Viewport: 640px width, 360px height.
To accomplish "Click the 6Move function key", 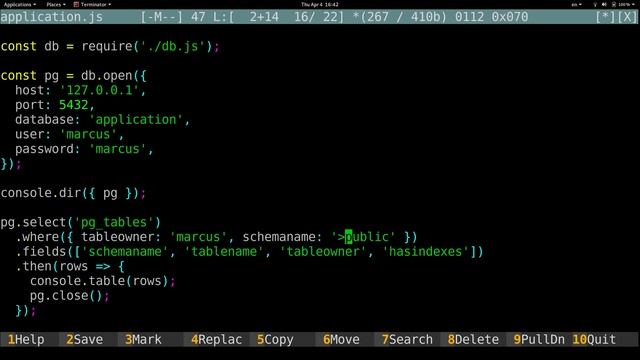I will click(x=341, y=340).
